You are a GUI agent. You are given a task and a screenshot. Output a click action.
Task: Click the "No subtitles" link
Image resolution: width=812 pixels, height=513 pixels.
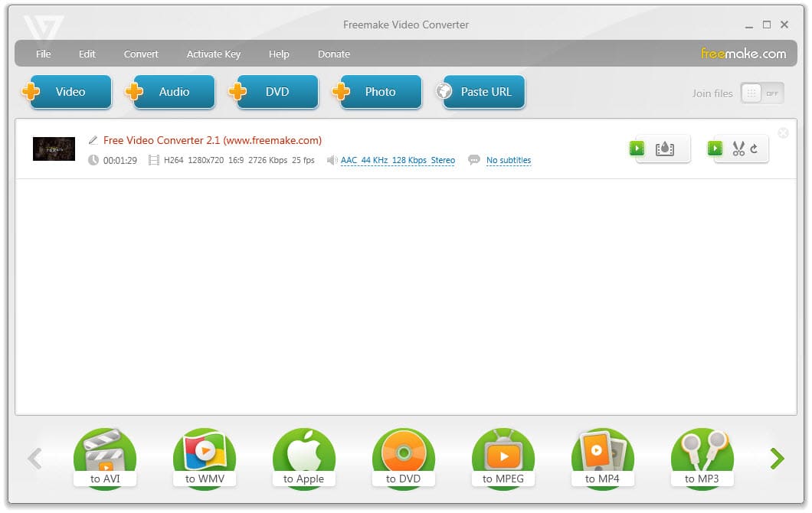tap(508, 160)
